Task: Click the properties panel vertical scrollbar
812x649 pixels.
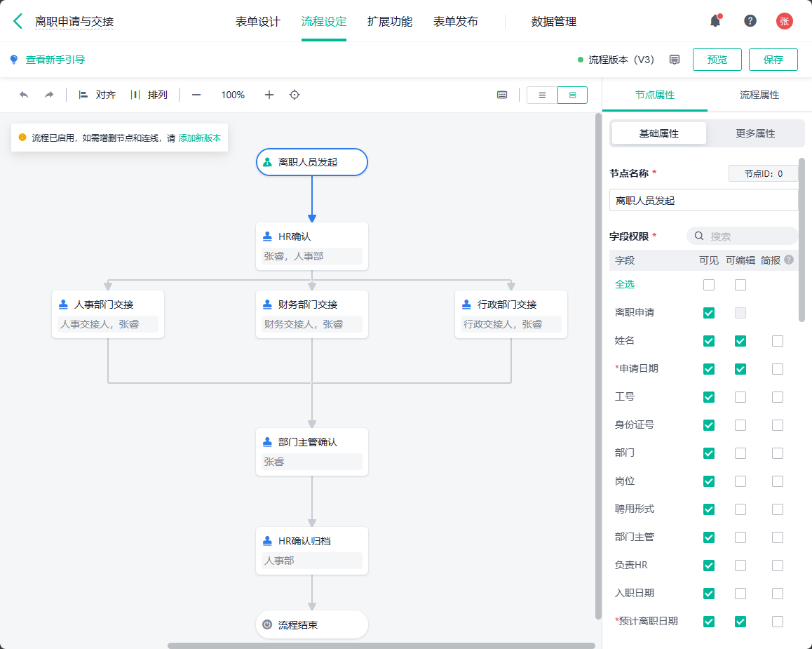Action: 802,240
